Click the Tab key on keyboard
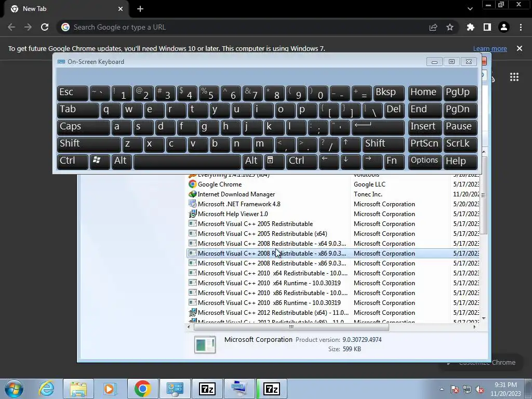Image resolution: width=532 pixels, height=399 pixels. pos(78,110)
